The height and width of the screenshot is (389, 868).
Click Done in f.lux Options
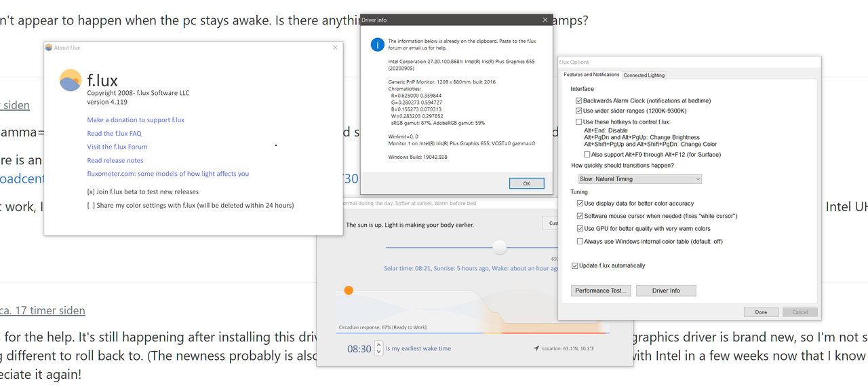(761, 312)
